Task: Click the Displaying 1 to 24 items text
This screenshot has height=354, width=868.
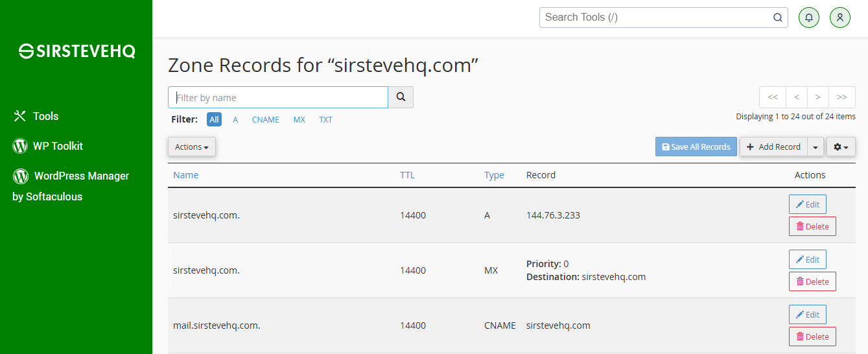Action: click(x=795, y=117)
